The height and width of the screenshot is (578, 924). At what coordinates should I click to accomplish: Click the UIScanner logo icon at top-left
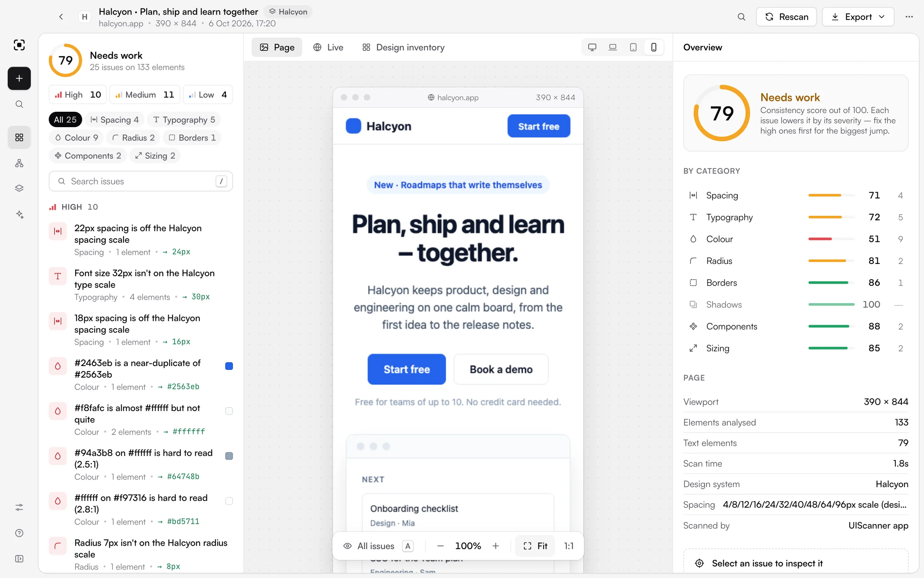[19, 45]
